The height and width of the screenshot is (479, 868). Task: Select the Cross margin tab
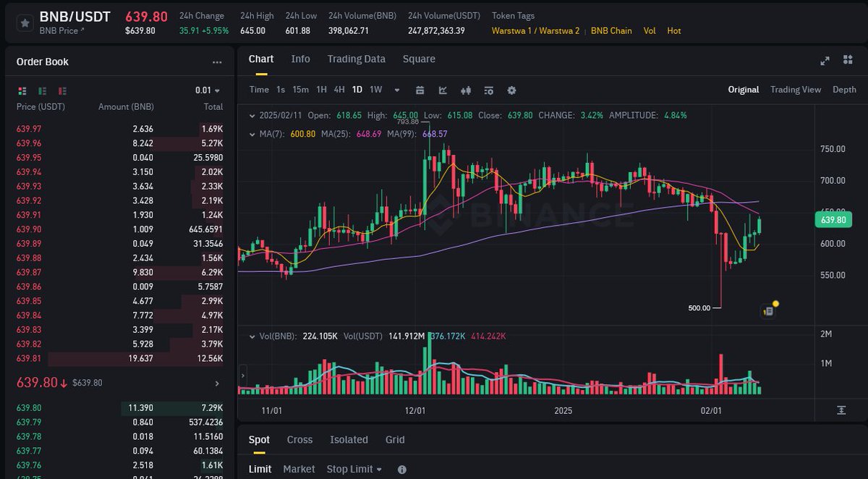point(299,439)
